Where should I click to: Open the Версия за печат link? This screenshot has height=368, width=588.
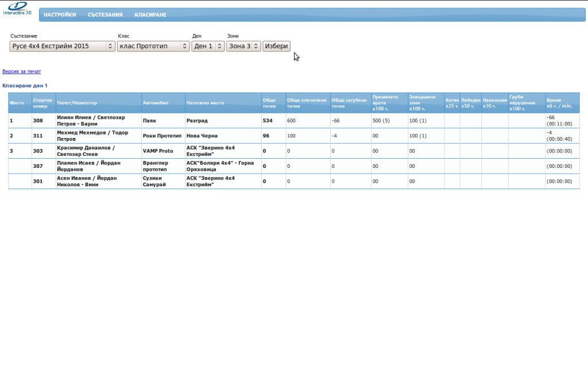click(x=21, y=71)
